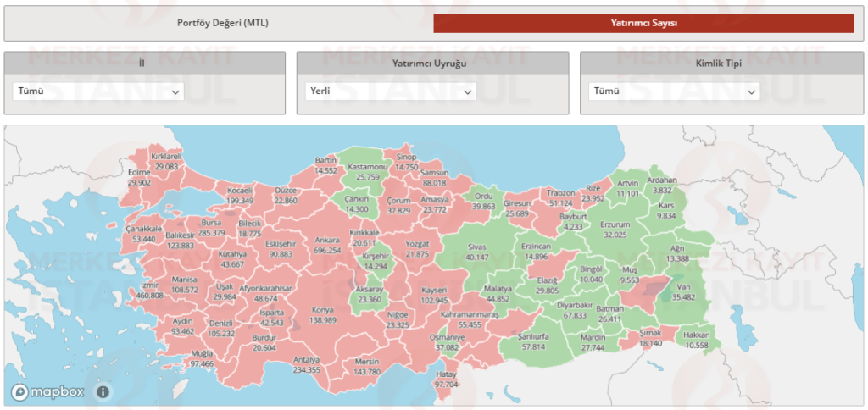Screen dimensions: 868x410
Task: Click Erzincan province 14.896
Action: [x=537, y=251]
